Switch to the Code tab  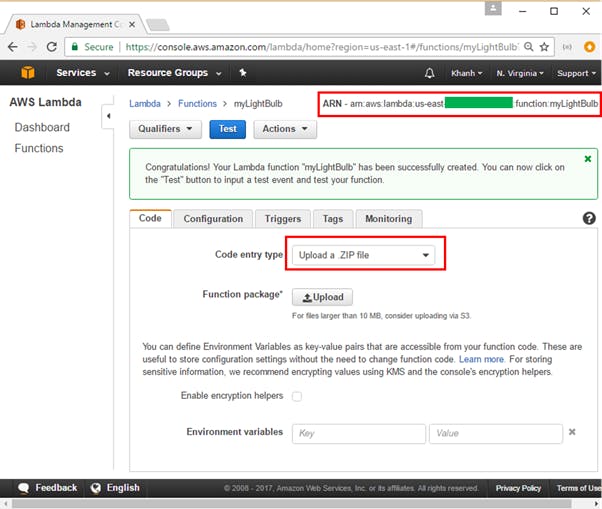[x=150, y=218]
